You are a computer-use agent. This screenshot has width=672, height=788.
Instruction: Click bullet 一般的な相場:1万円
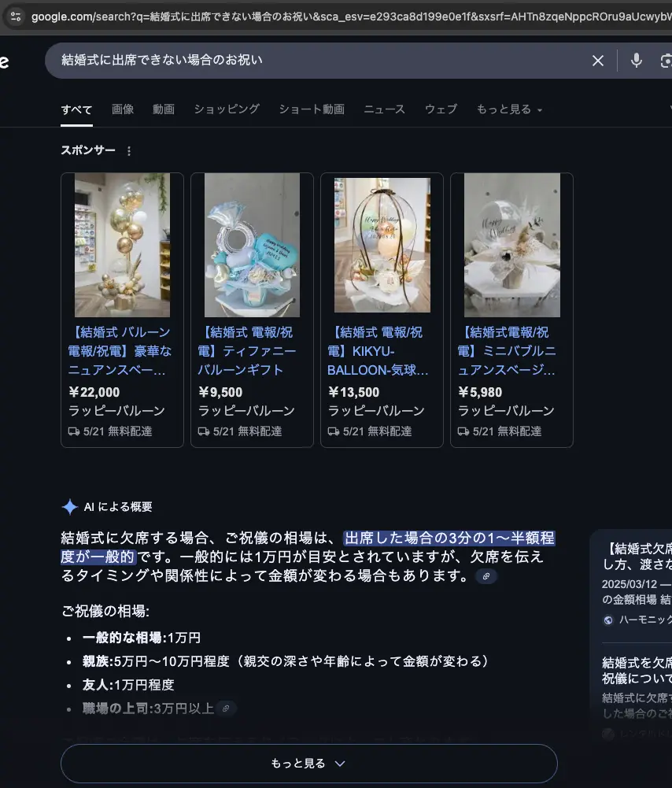coord(141,638)
